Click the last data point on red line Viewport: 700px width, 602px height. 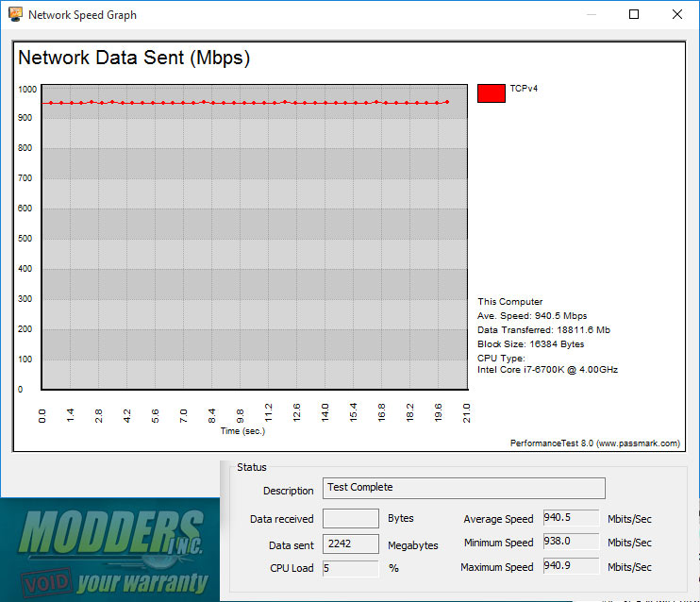[447, 102]
